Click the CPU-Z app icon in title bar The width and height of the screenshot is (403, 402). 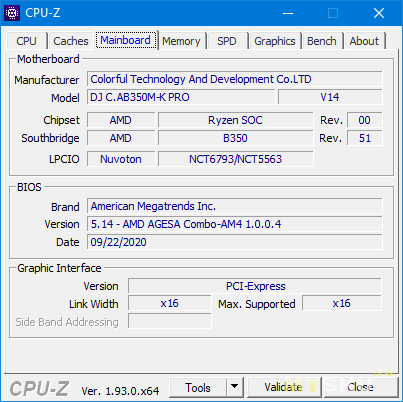[x=12, y=13]
